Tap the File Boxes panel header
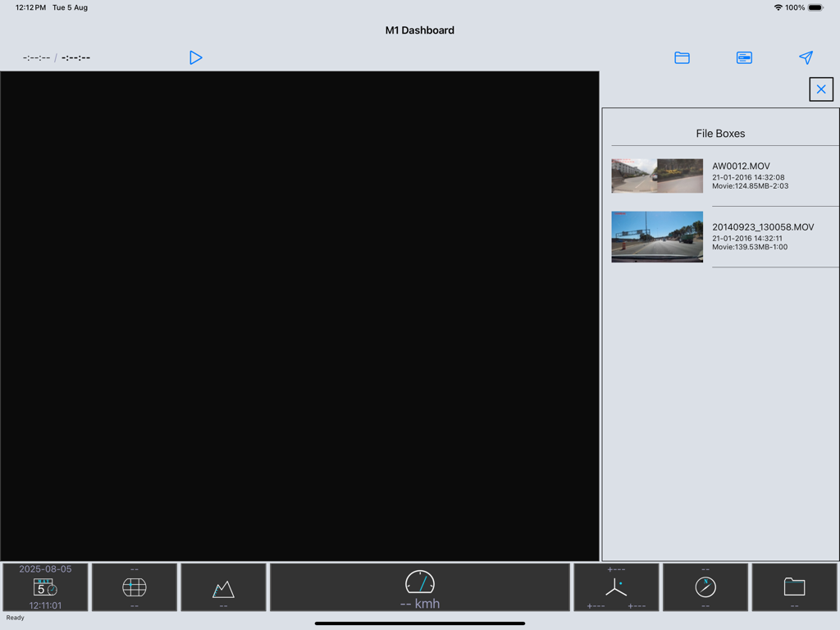 click(x=720, y=133)
